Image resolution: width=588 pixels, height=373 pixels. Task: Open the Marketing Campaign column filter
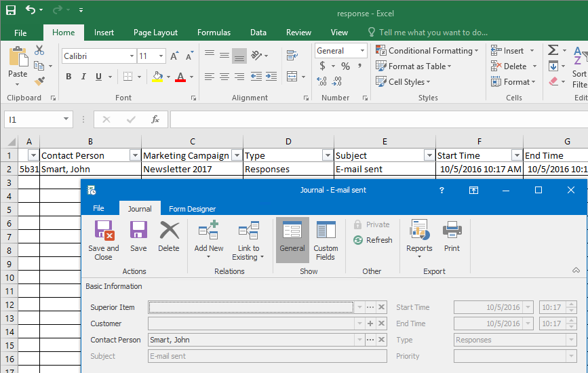pos(237,155)
